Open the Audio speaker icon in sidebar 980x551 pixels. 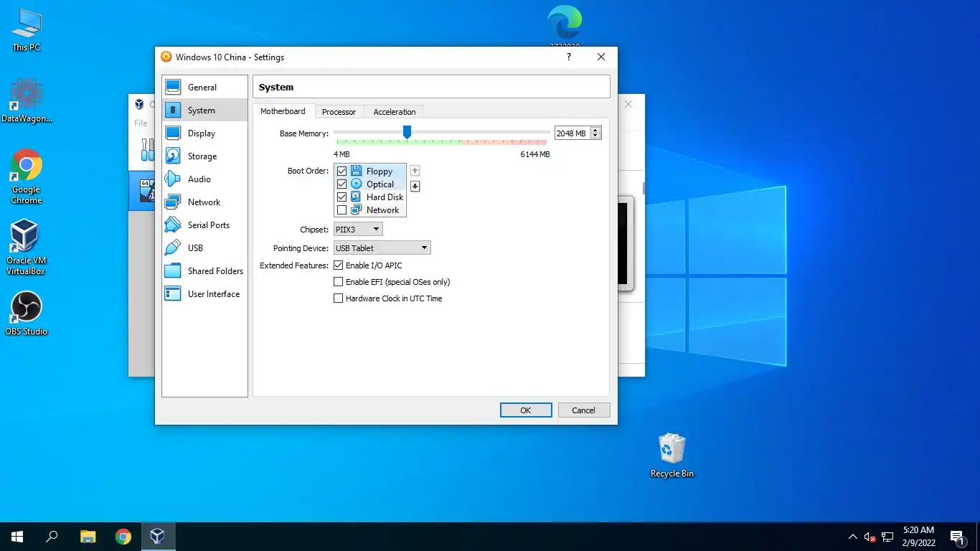coord(173,179)
